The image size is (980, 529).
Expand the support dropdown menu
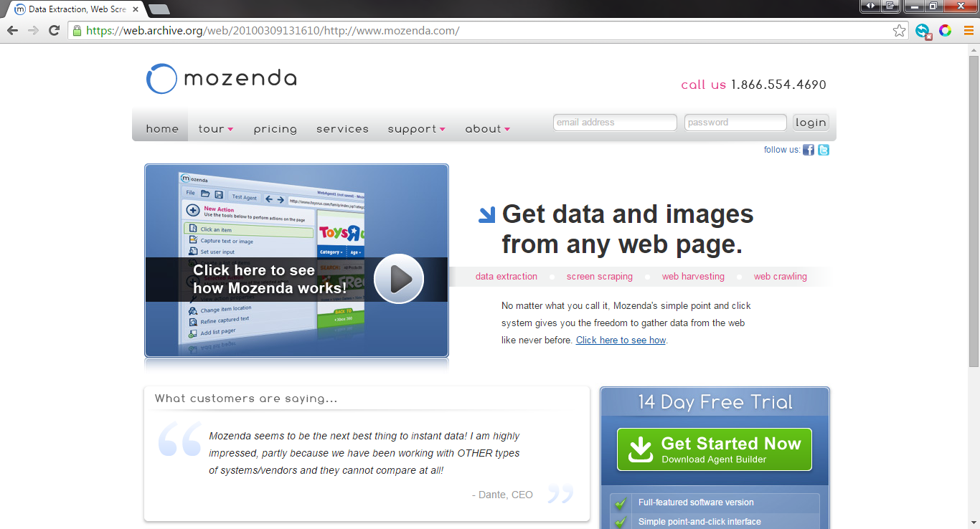coord(416,129)
